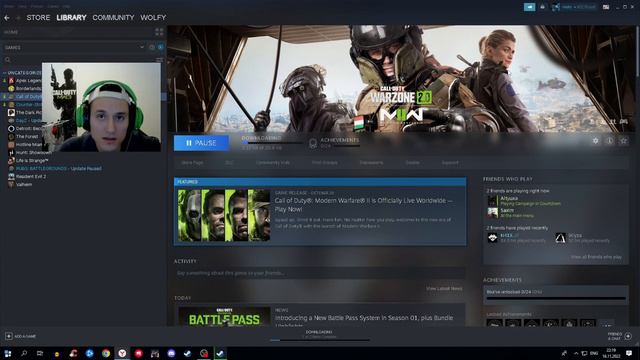This screenshot has height=360, width=640.
Task: Click the ENG language indicator
Action: coord(594,353)
